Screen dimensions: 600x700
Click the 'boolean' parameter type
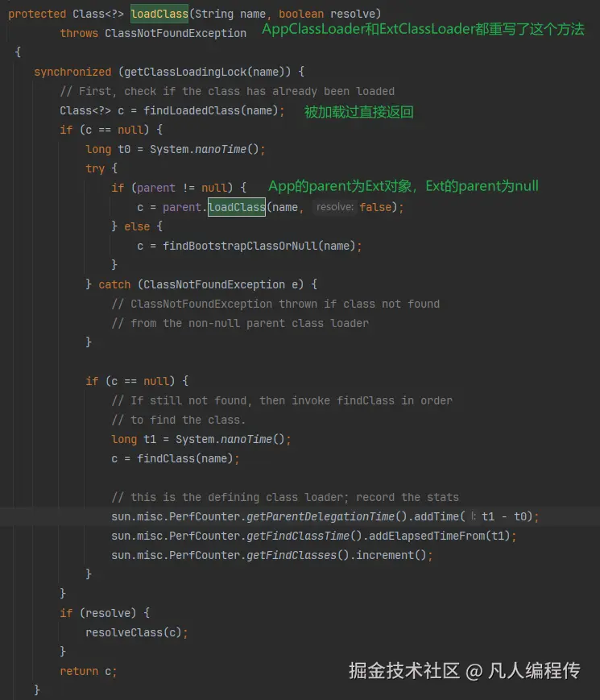coord(301,14)
